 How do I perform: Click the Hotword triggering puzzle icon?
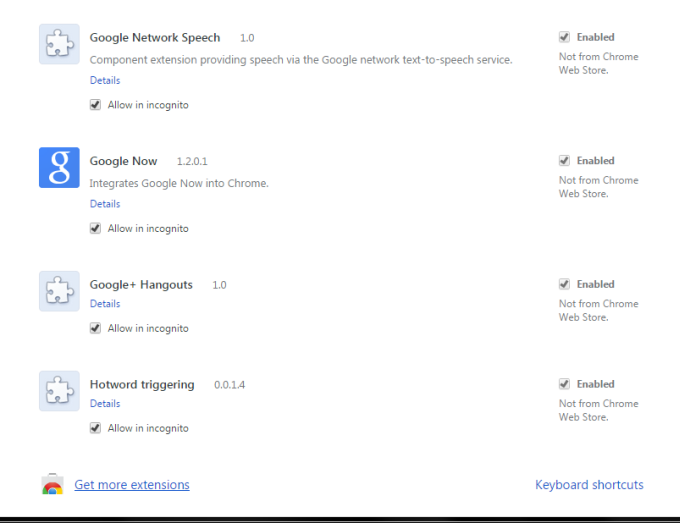59,391
